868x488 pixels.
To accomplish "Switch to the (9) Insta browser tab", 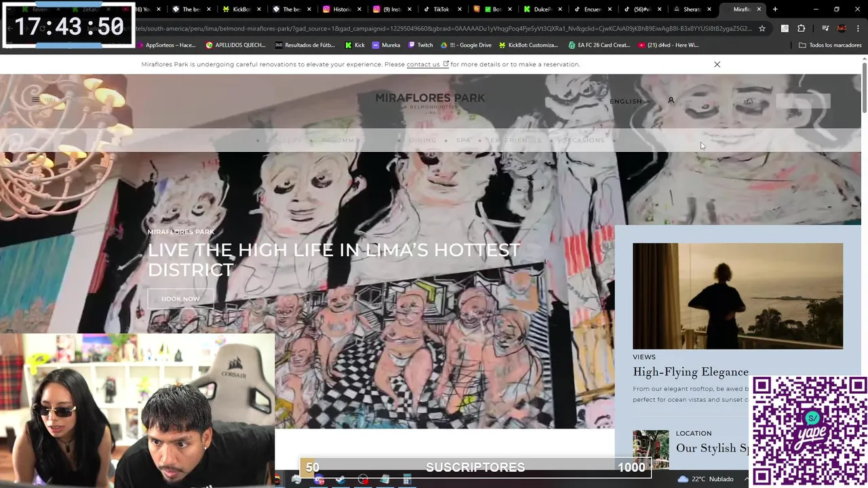I will click(387, 9).
